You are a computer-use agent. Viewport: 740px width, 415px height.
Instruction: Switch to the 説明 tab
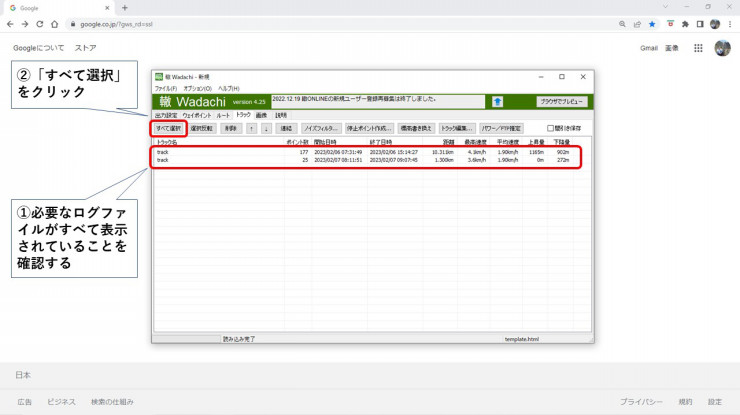[281, 115]
